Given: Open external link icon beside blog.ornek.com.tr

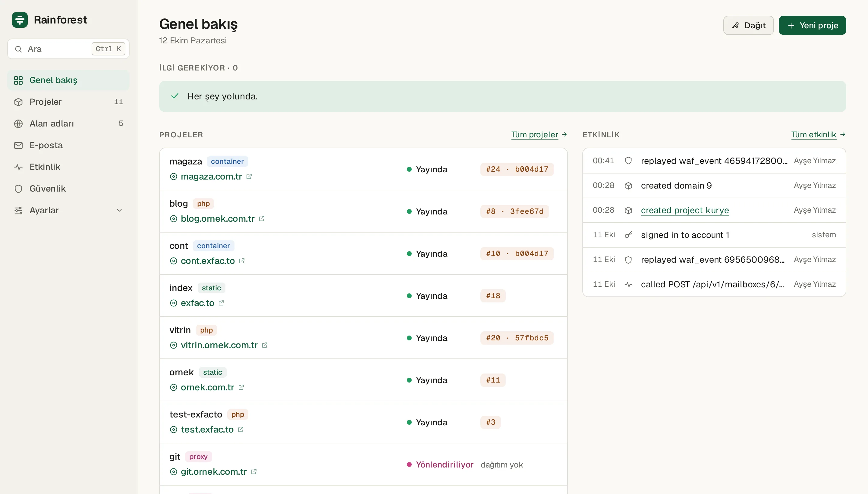Looking at the screenshot, I should point(262,218).
